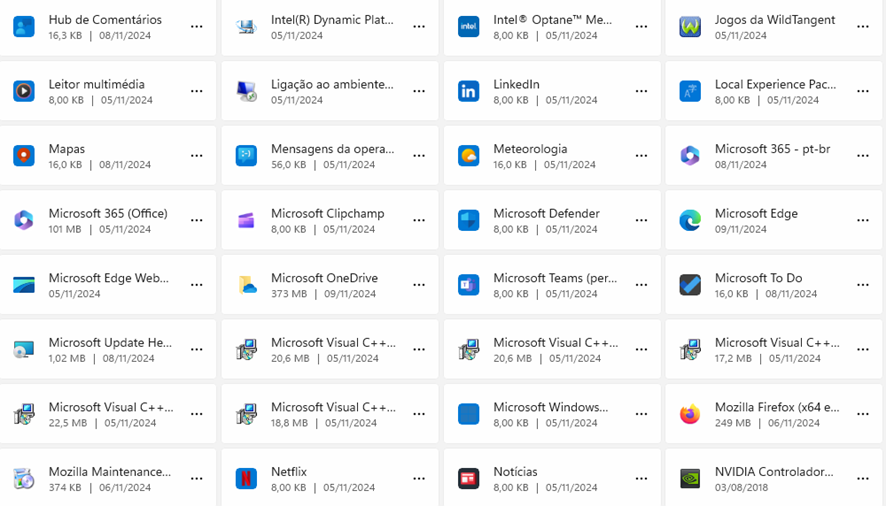
Task: Click the Microsoft Defender shield icon
Action: (468, 220)
